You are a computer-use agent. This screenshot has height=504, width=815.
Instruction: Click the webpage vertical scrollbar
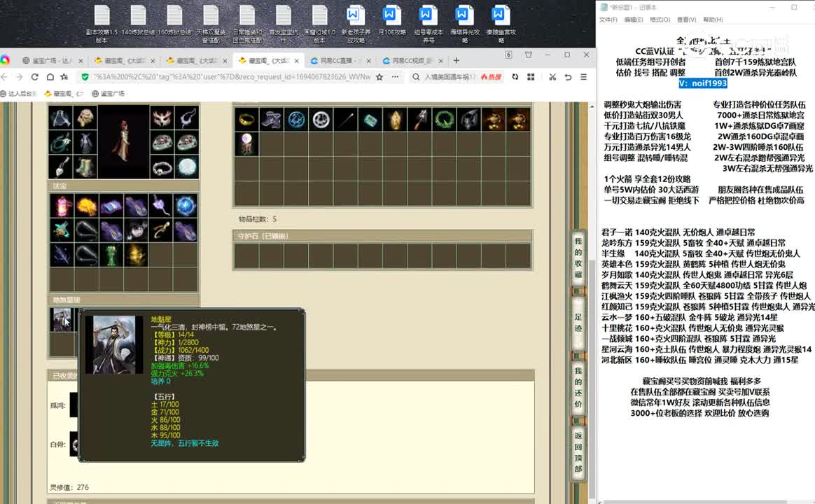tap(592, 302)
